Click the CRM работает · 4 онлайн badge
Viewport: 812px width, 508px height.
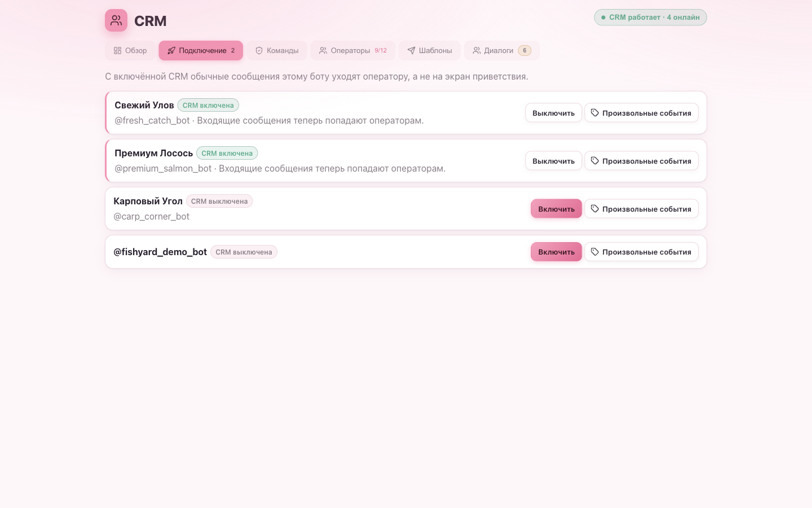tap(650, 17)
